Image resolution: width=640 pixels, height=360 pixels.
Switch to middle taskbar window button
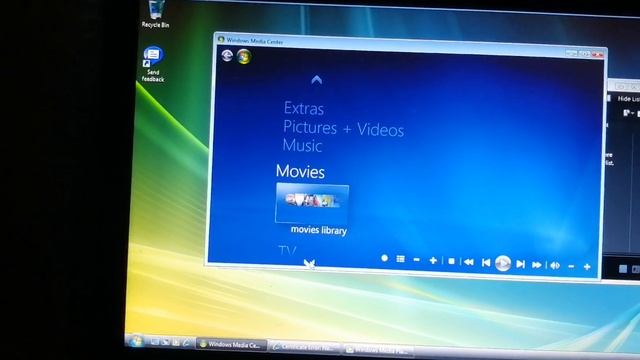click(x=304, y=347)
